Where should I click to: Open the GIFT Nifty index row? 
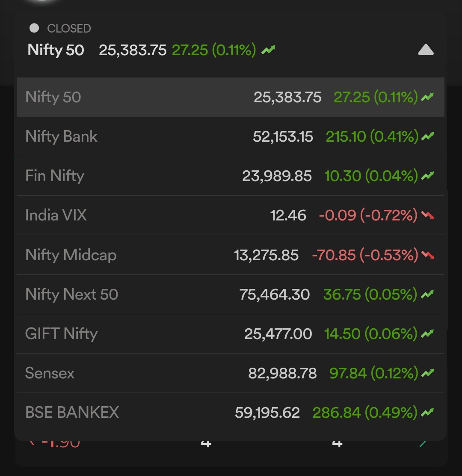pos(231,333)
